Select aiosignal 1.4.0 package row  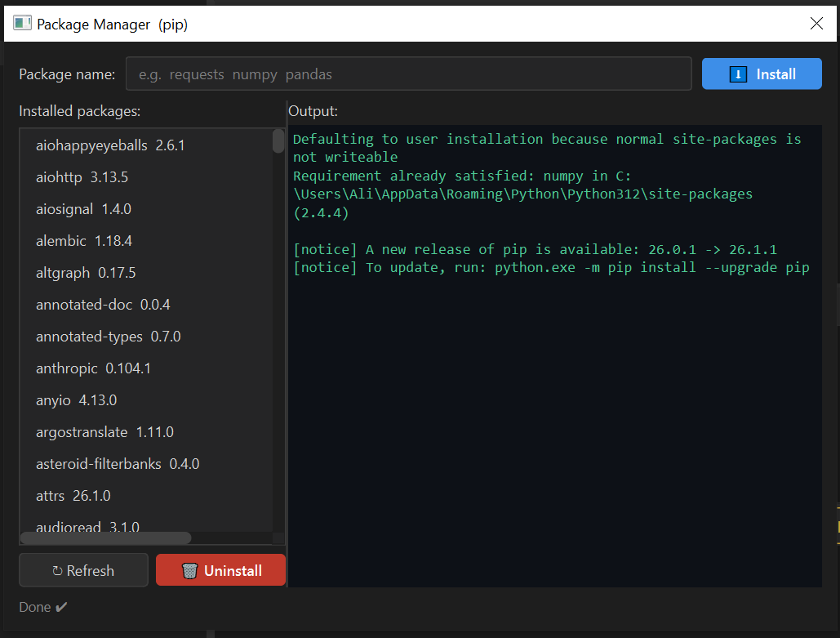point(145,209)
